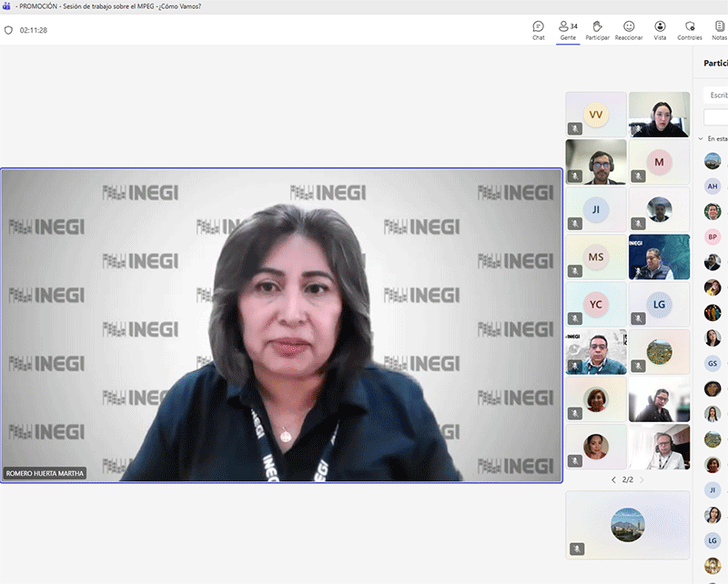This screenshot has height=584, width=728.
Task: Select the main speaker video of Romero Huerta Martha
Action: (281, 325)
